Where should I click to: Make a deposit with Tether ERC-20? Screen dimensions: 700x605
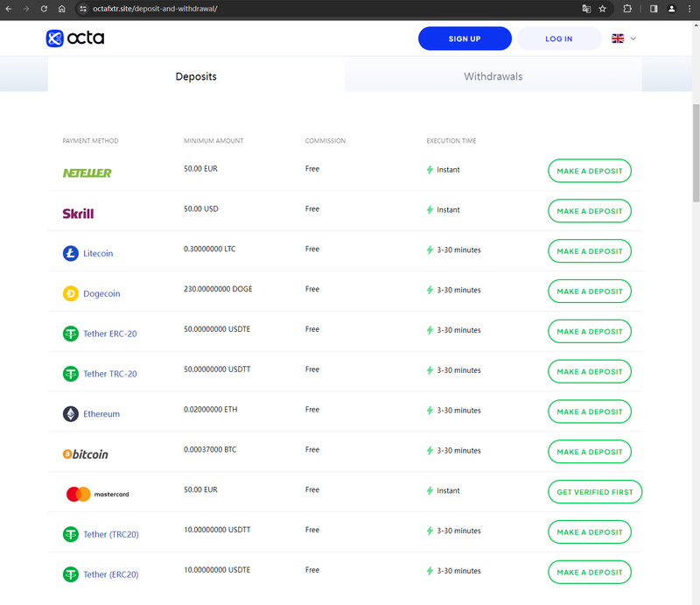coord(589,331)
